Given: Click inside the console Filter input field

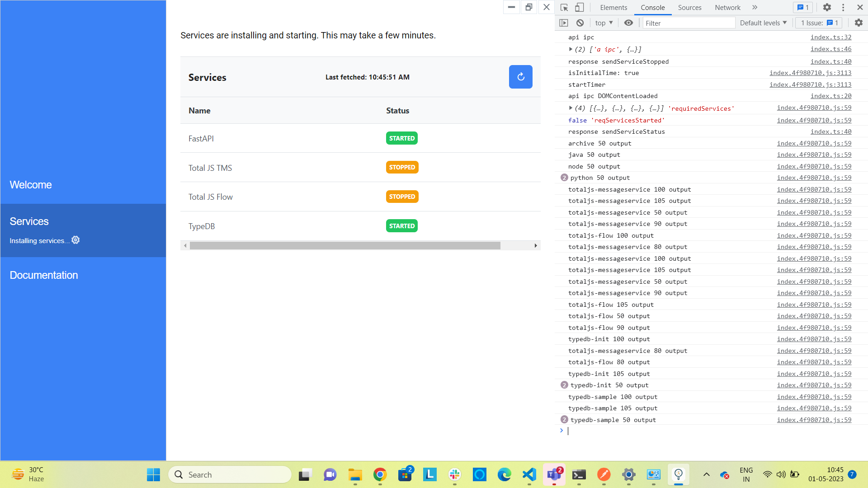Looking at the screenshot, I should pos(687,23).
